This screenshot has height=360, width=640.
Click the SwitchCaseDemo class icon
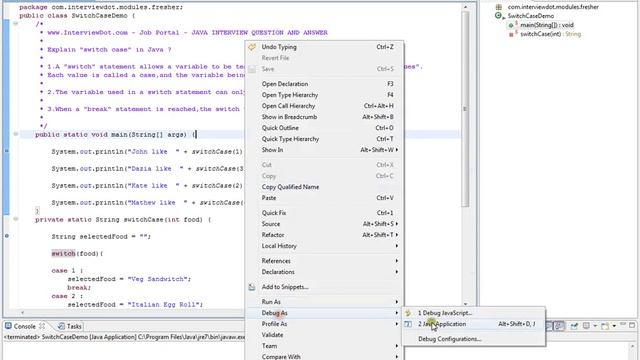[x=499, y=16]
